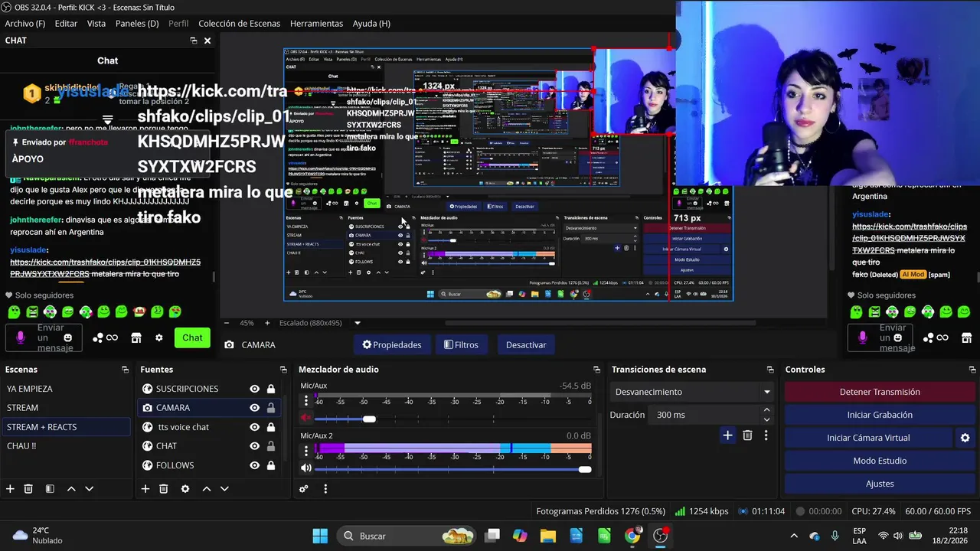Increase transition duration with up arrow
The width and height of the screenshot is (980, 551).
(766, 410)
